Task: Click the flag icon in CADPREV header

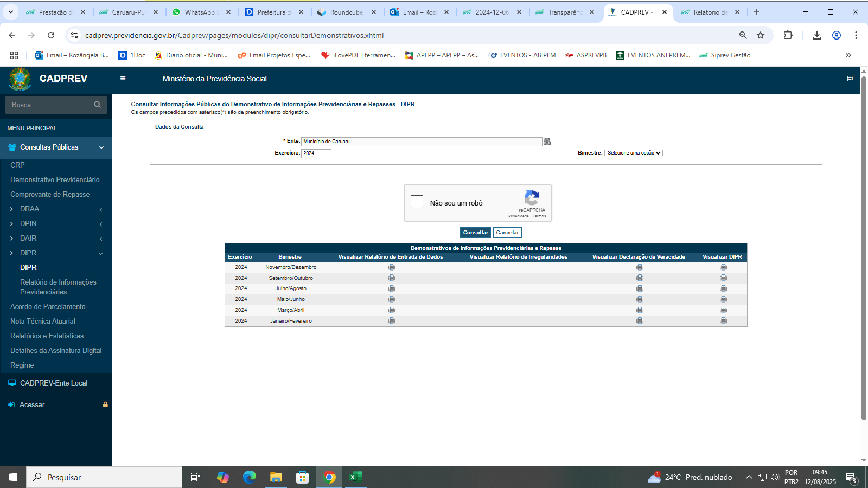Action: click(x=850, y=79)
